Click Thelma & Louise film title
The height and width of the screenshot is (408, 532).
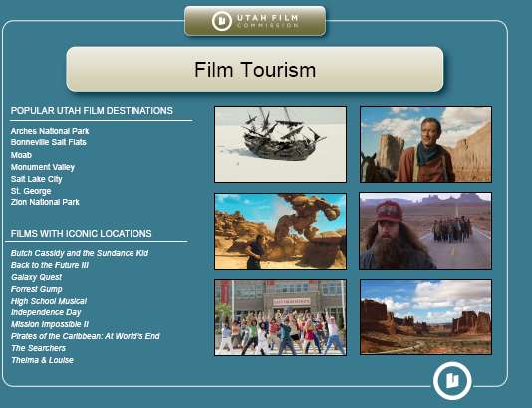[42, 360]
